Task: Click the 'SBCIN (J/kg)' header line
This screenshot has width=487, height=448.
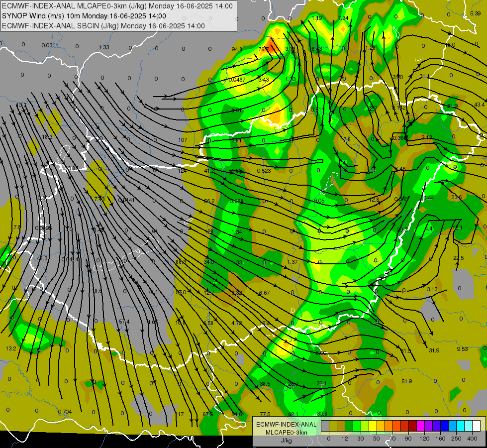Action: [103, 26]
